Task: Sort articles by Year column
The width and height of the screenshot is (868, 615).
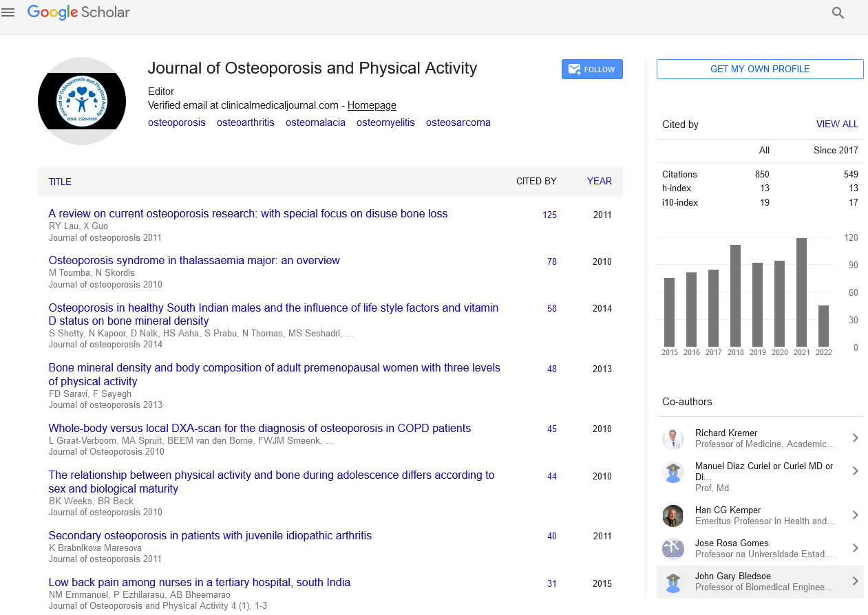Action: click(599, 181)
